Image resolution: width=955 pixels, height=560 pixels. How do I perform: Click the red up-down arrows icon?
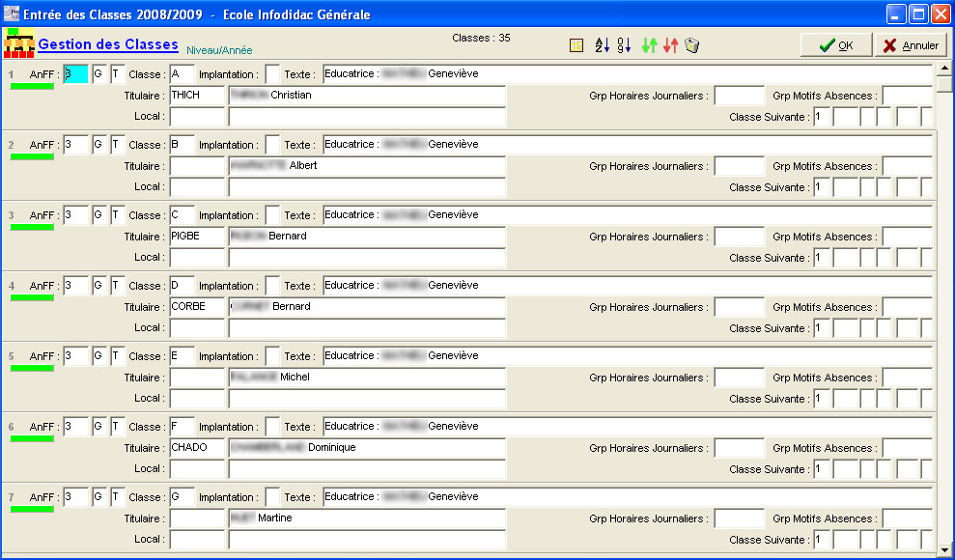coord(670,45)
